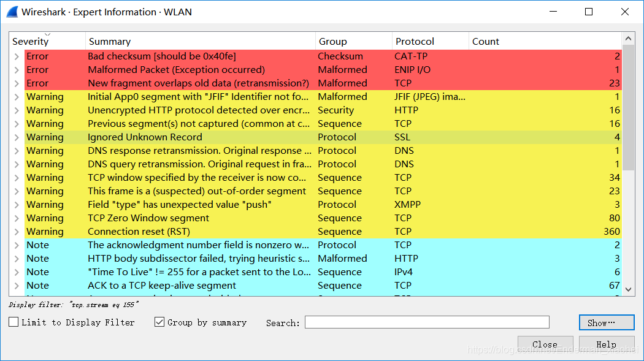Select the count 360 cell
The width and height of the screenshot is (644, 361).
611,232
